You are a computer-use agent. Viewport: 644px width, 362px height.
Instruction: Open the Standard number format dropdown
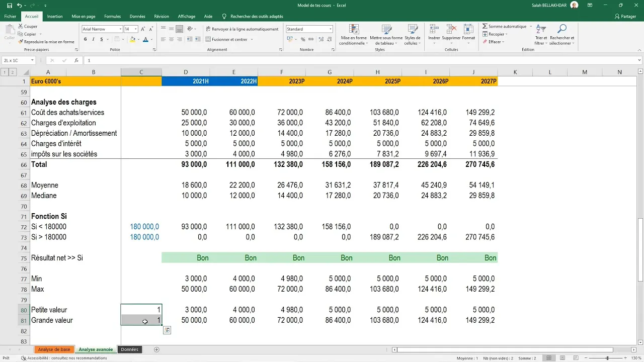point(331,29)
